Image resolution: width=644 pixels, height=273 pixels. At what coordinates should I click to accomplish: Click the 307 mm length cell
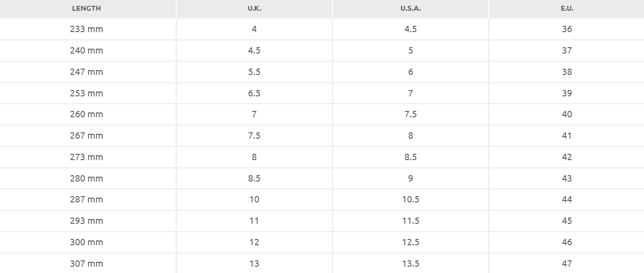(87, 264)
